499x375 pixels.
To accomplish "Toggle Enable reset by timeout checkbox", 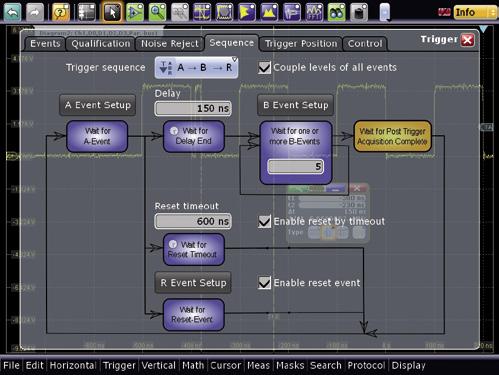I will (264, 222).
